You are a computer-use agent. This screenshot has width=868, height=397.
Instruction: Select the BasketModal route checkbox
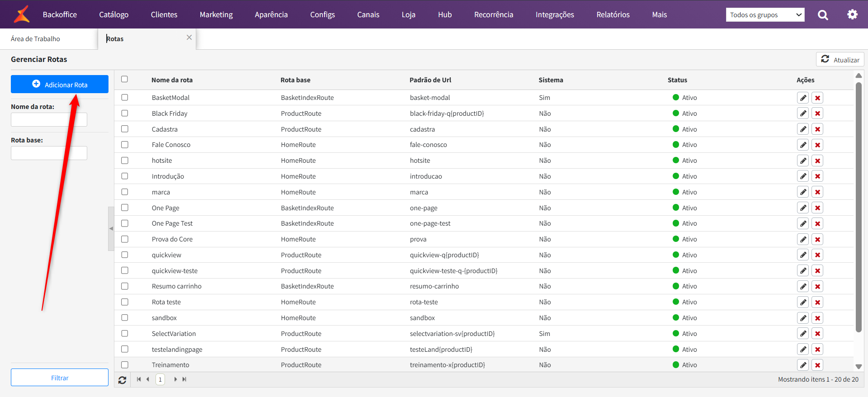point(125,98)
